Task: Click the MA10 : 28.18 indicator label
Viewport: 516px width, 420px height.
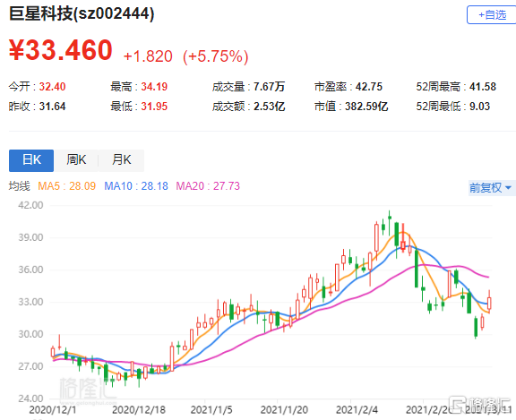Action: [x=136, y=186]
